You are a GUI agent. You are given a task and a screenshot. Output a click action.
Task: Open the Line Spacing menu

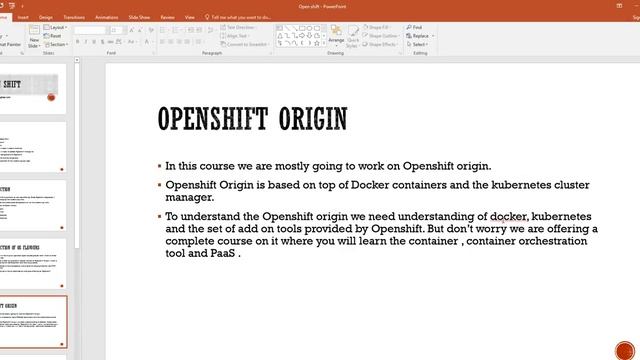click(x=211, y=30)
